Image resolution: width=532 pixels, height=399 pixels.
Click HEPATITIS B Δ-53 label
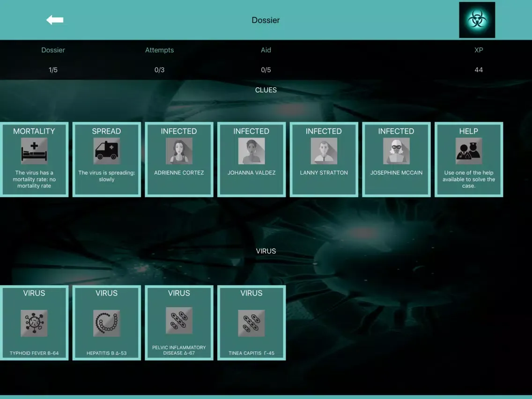coord(106,353)
